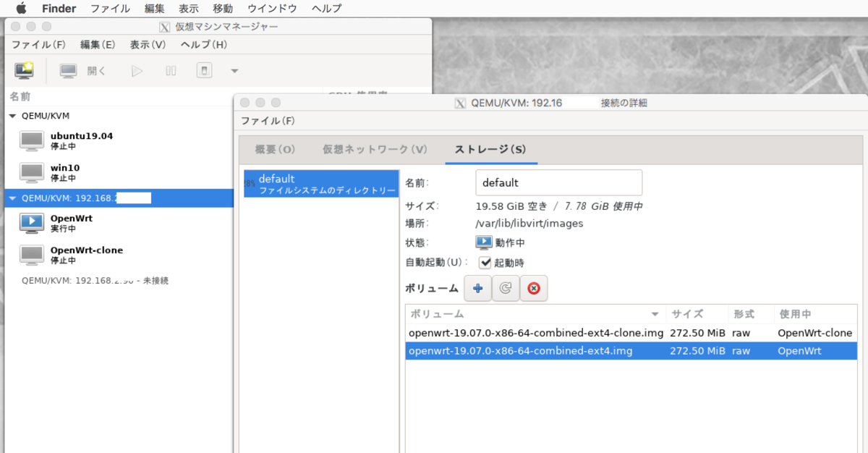
Task: Collapse the QEMU/KVM connection tree
Action: (12, 116)
